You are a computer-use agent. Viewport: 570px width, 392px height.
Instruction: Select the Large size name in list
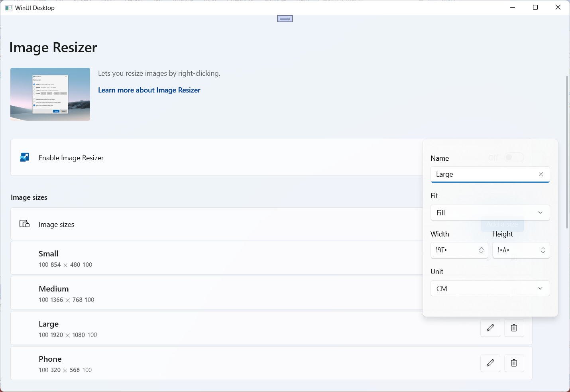[x=49, y=324]
